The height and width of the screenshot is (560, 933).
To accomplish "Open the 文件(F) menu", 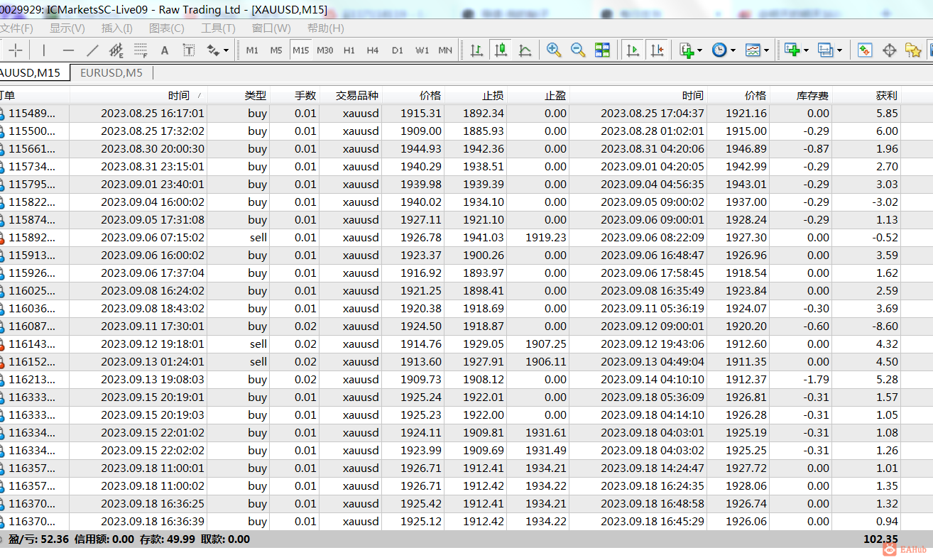I will click(16, 28).
